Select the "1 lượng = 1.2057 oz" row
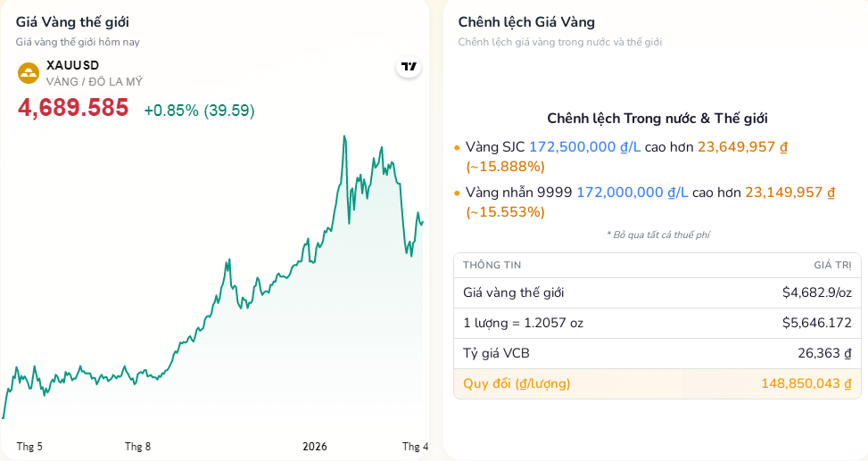This screenshot has height=461, width=868. coord(657,323)
